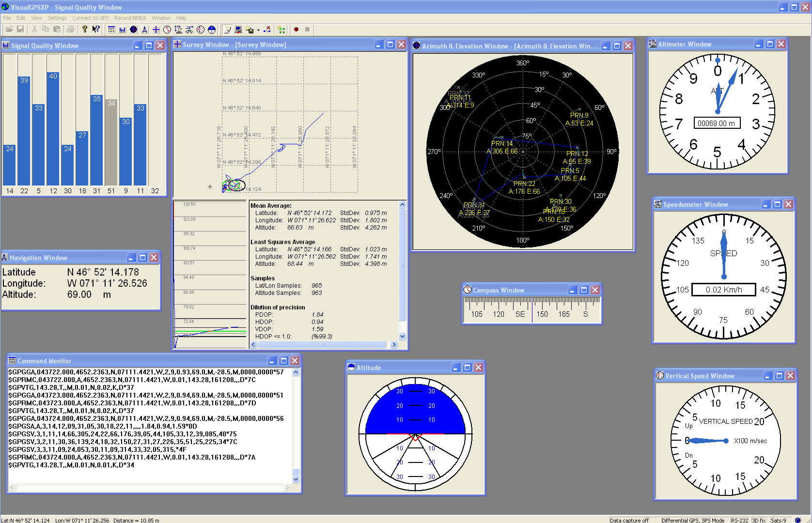Click the Cut scissors toolbar icon
The width and height of the screenshot is (812, 523).
[x=34, y=30]
